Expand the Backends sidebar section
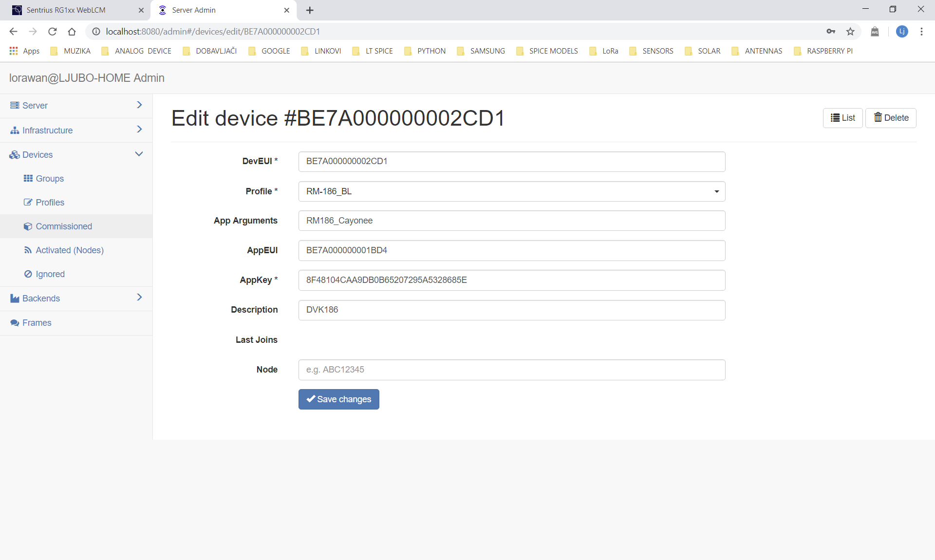The image size is (935, 560). [76, 299]
